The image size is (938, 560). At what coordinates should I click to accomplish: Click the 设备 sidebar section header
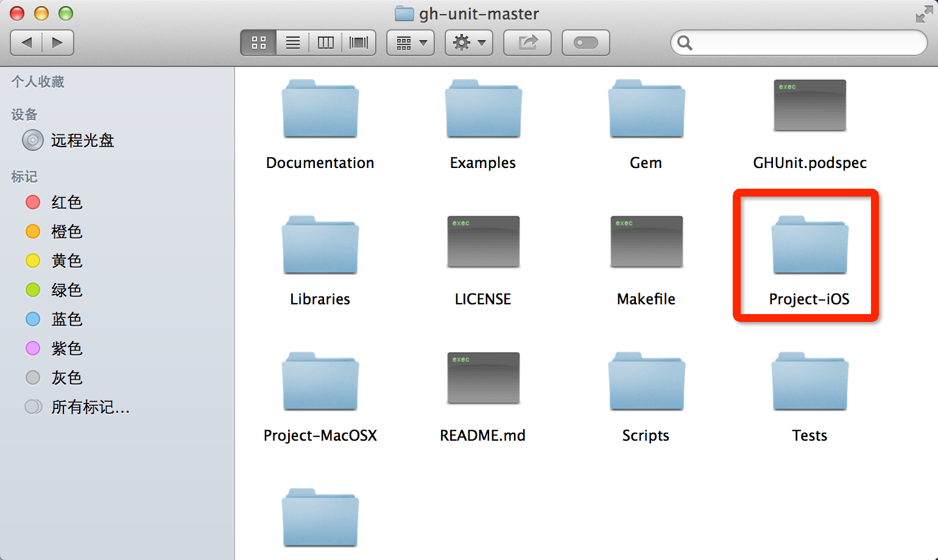pyautogui.click(x=24, y=114)
